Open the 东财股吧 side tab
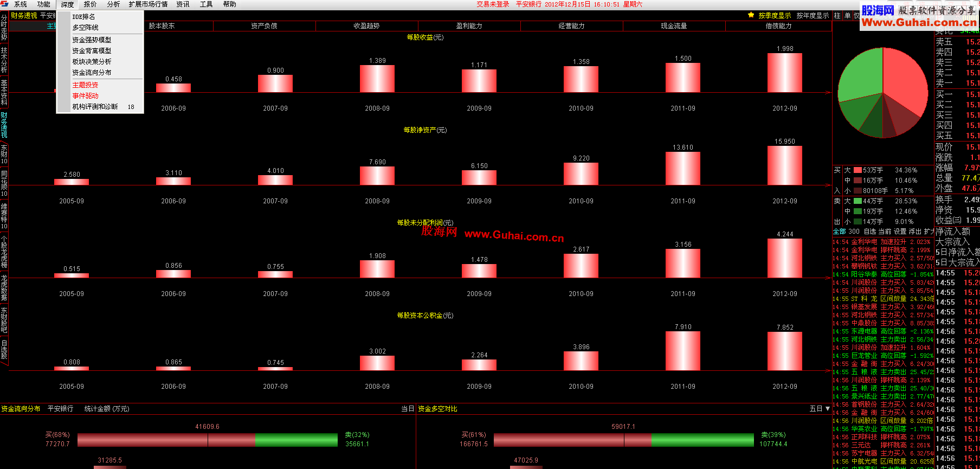Image resolution: width=980 pixels, height=469 pixels. coord(4,320)
